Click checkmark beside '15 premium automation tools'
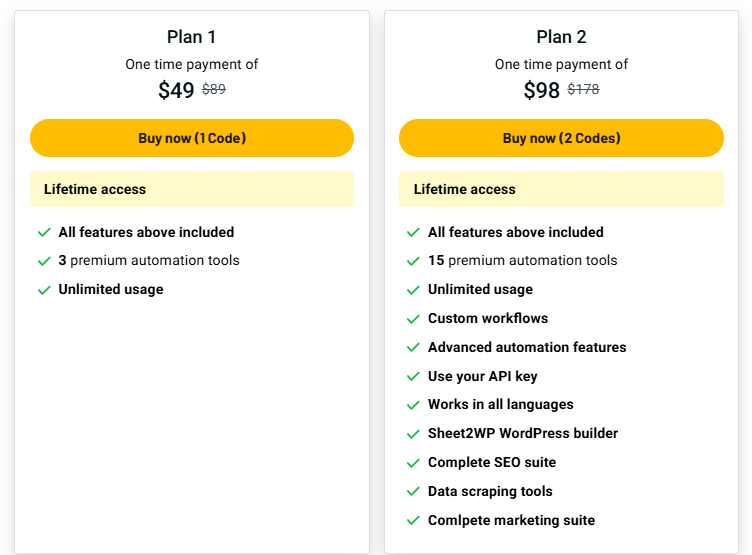Viewport: 752px width, 555px height. 413,261
